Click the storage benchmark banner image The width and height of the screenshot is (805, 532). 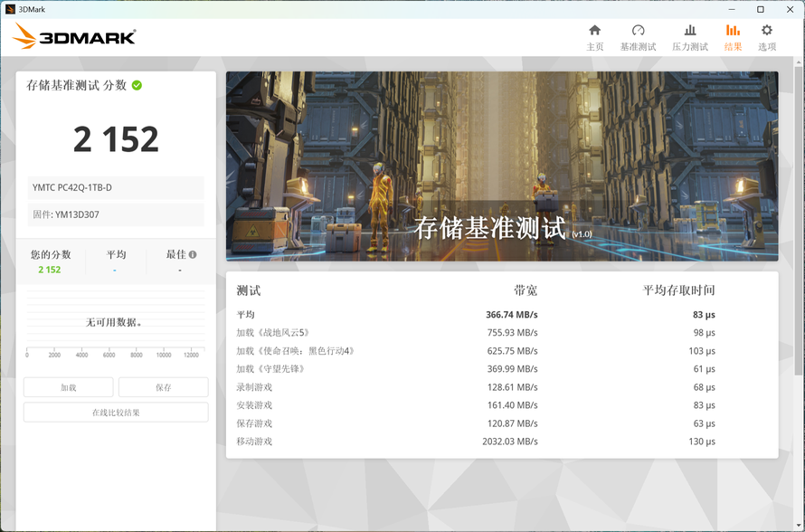(x=502, y=166)
